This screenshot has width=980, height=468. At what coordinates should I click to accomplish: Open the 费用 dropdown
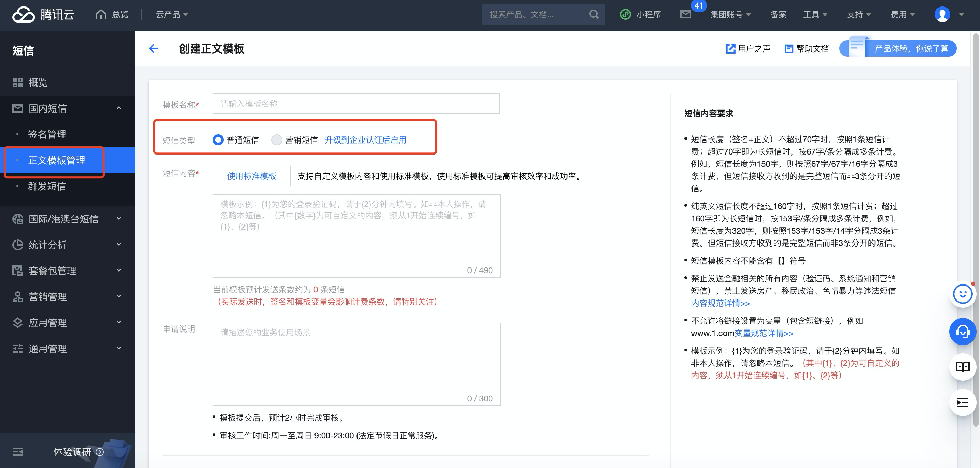902,14
